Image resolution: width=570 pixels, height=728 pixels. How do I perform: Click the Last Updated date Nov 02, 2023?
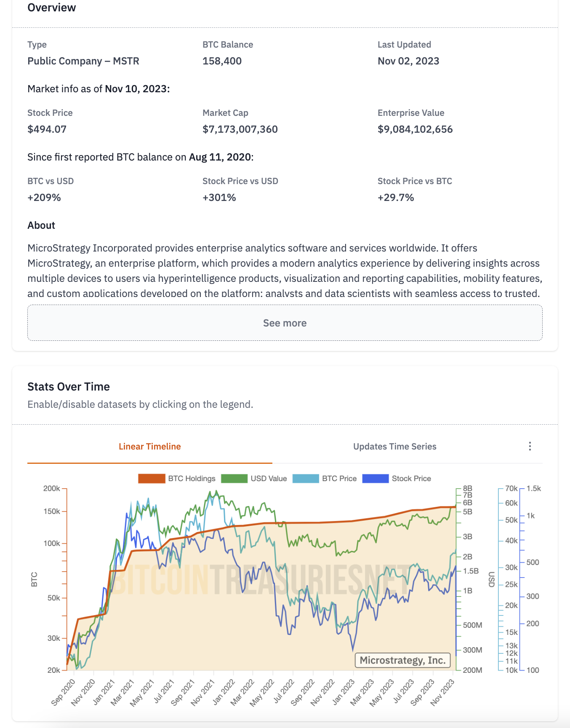click(408, 61)
